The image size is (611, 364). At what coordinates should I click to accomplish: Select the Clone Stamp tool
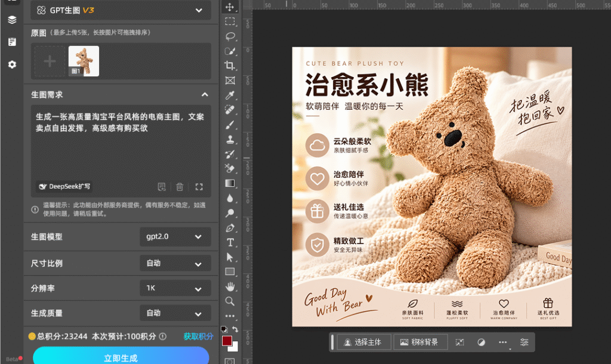(230, 139)
